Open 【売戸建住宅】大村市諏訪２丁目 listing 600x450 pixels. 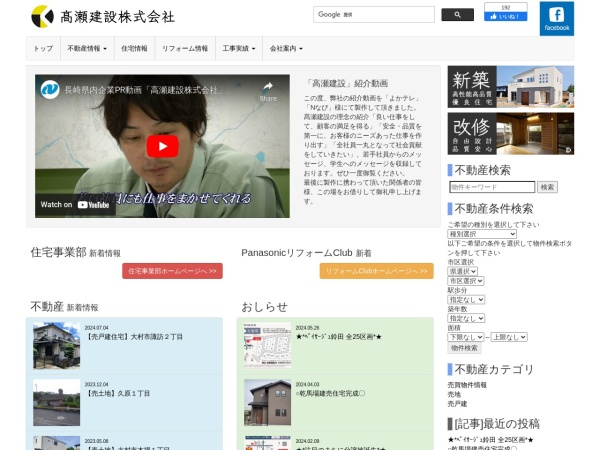134,337
